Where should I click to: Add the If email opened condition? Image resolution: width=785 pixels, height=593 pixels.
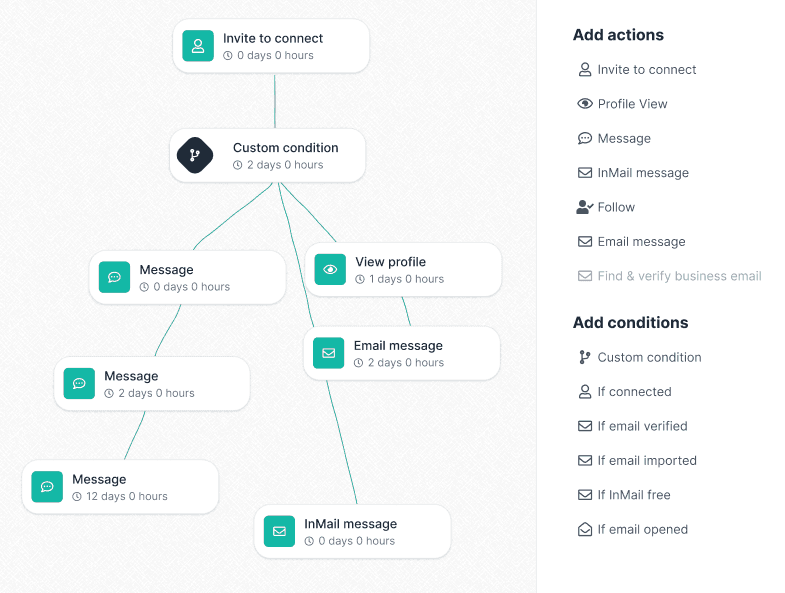(x=641, y=530)
